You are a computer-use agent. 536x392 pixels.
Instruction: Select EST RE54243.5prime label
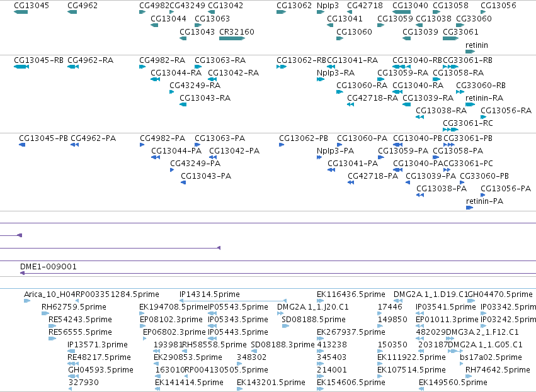click(x=81, y=320)
